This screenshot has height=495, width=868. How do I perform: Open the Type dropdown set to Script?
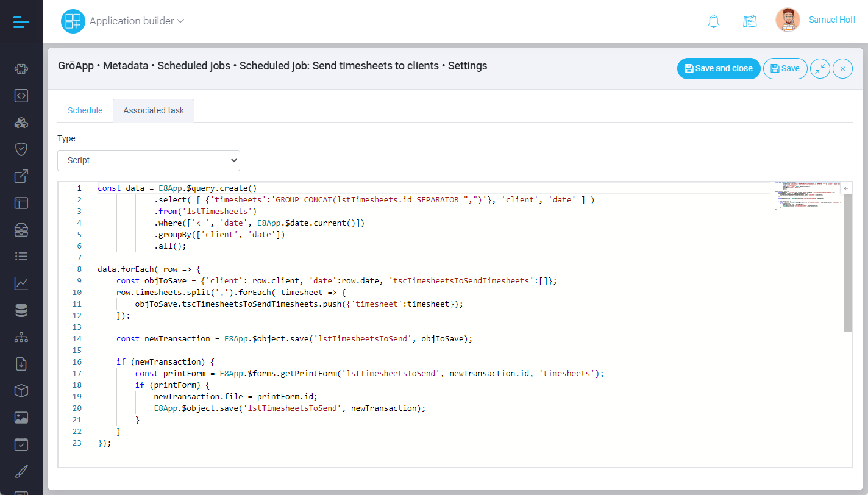click(149, 160)
